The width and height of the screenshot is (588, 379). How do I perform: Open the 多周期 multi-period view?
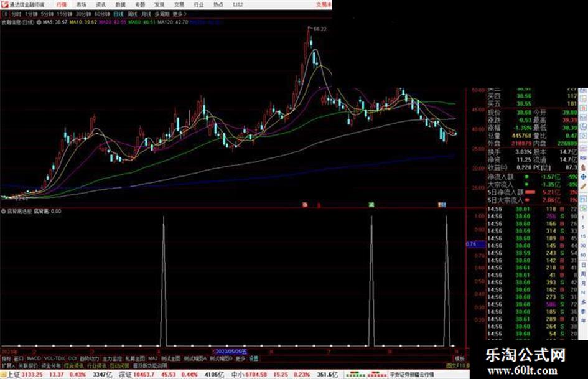(x=162, y=14)
